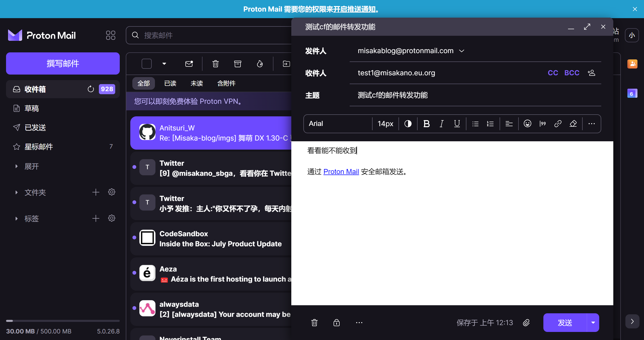
Task: Expand more sidebar folders 展开
Action: (x=31, y=166)
